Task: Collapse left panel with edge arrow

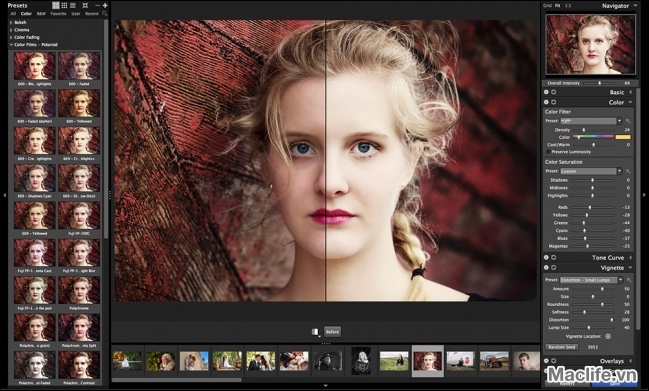Action: [x=5, y=195]
